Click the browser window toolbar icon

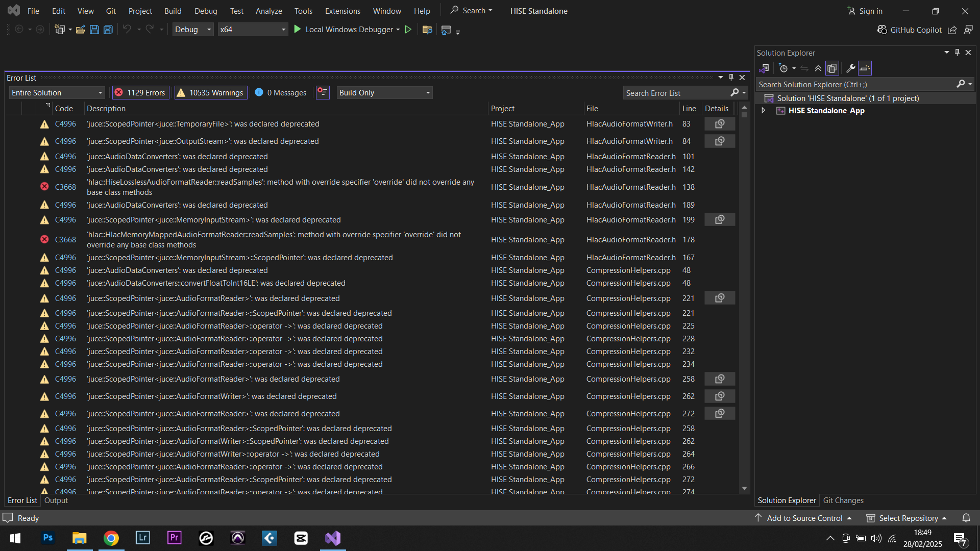(x=446, y=30)
